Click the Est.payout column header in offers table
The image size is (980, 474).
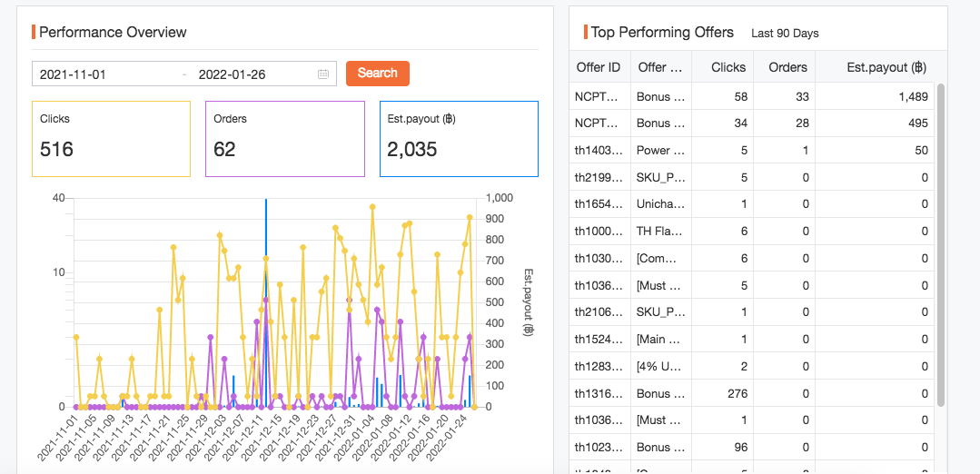coord(885,67)
